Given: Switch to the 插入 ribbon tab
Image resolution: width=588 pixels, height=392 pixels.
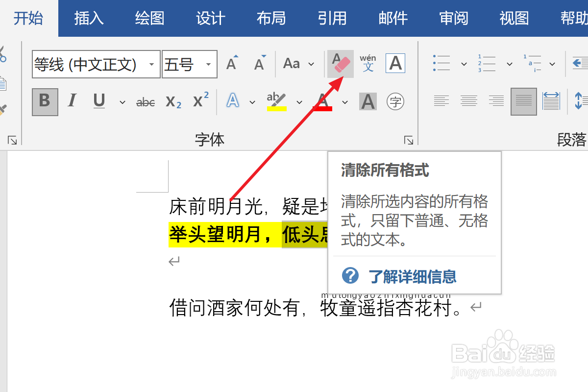Looking at the screenshot, I should click(89, 18).
